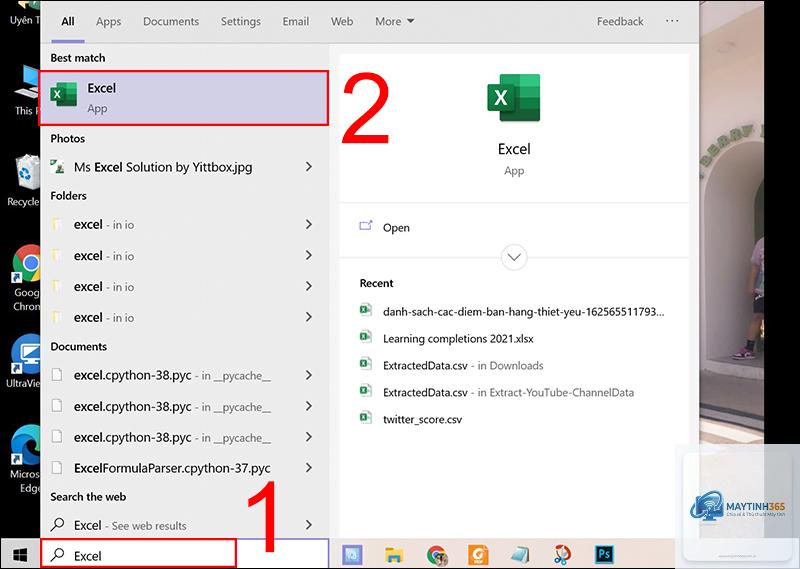Switch to the Email search tab

point(296,21)
